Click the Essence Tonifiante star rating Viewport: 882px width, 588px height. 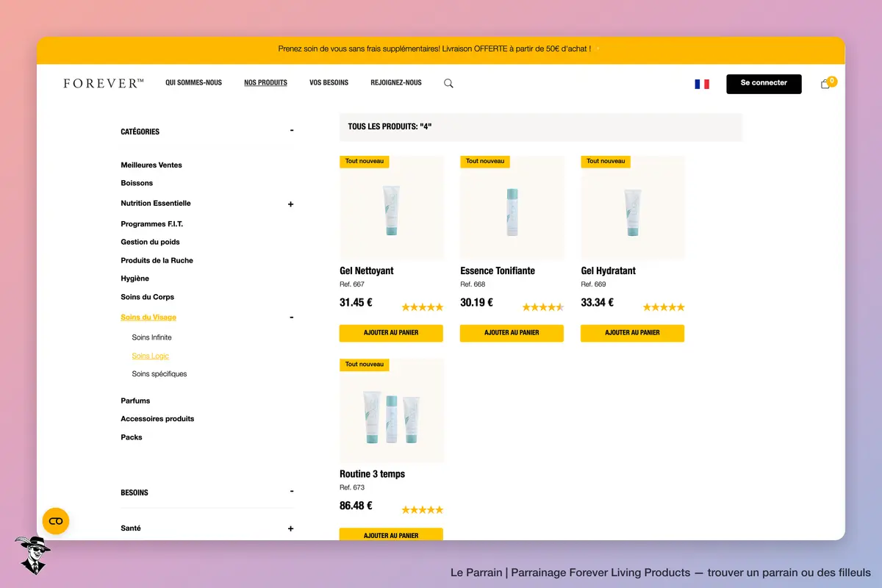click(x=543, y=307)
